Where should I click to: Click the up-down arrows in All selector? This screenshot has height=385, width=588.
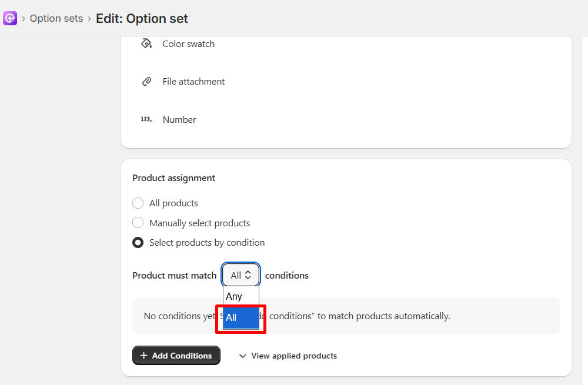point(248,275)
